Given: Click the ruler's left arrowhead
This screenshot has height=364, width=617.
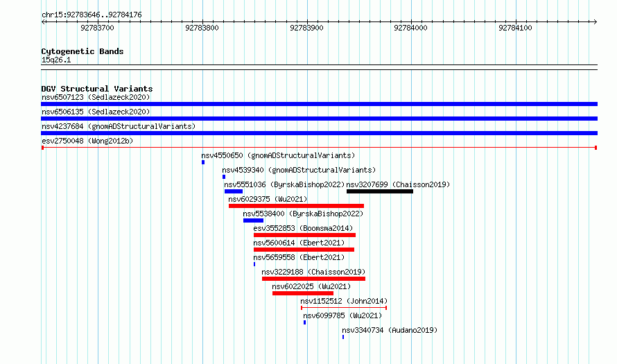Looking at the screenshot, I should pyautogui.click(x=43, y=22).
